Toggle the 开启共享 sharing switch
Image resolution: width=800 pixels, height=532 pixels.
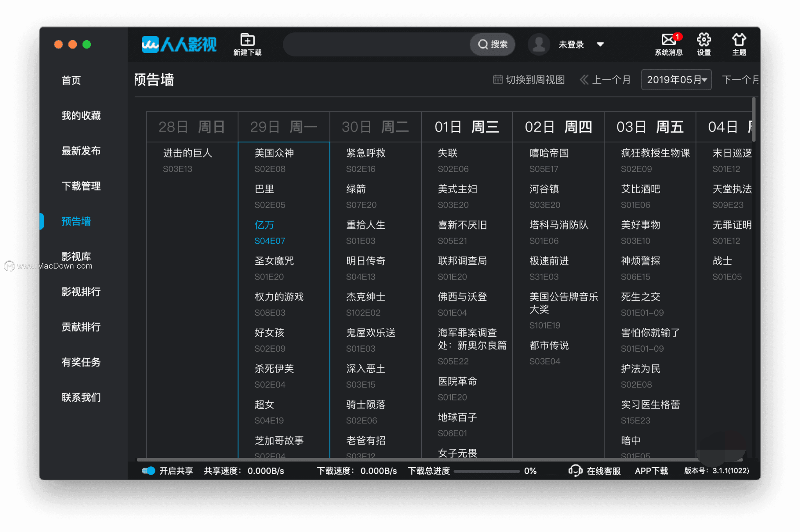[x=148, y=471]
